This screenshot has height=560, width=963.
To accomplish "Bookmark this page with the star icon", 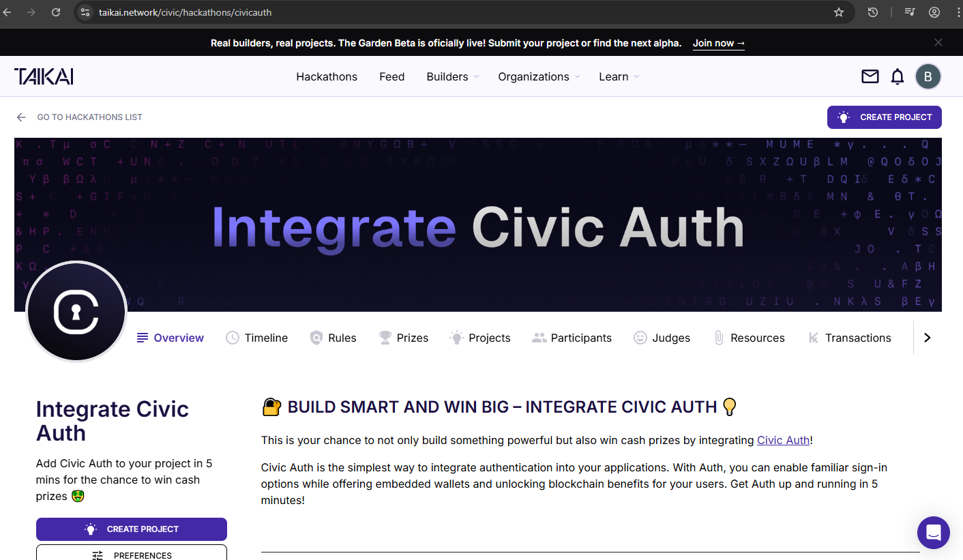I will [x=839, y=12].
